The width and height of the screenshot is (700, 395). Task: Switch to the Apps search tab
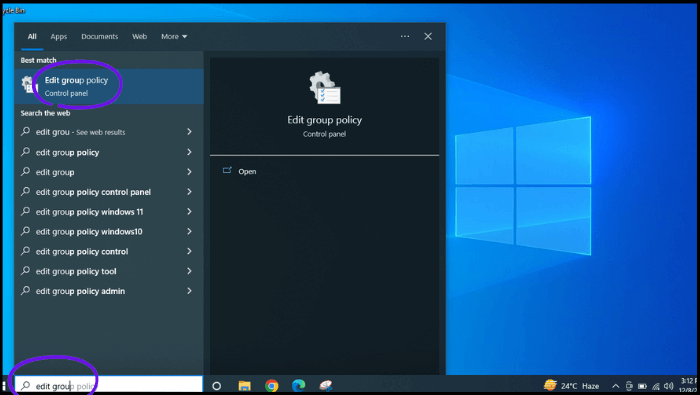click(x=58, y=37)
